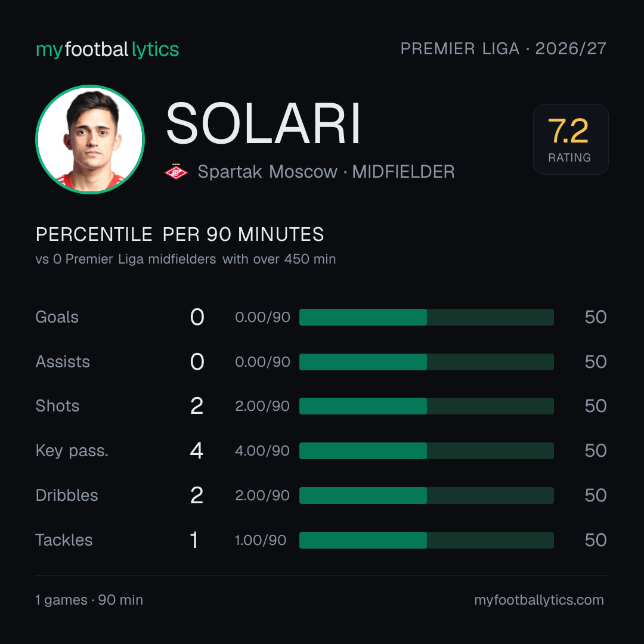This screenshot has height=644, width=644.
Task: Click the Shots percentile bar
Action: tap(426, 406)
